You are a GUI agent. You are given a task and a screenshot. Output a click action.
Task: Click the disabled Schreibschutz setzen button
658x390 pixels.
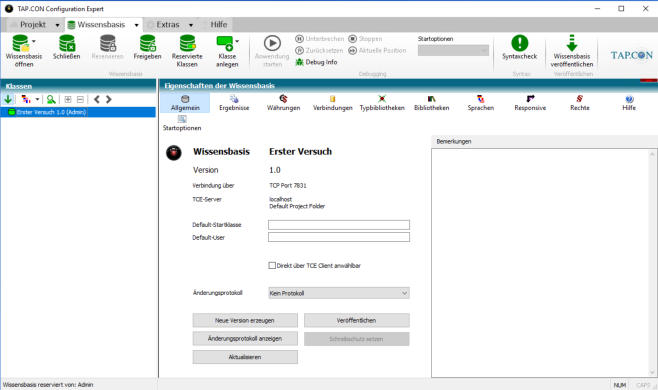click(356, 339)
